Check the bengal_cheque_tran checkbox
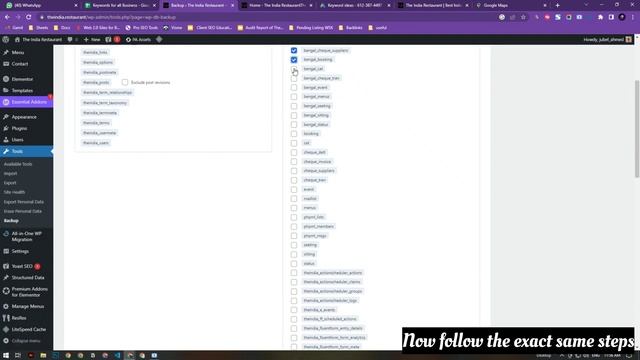This screenshot has height=360, width=640. (294, 78)
